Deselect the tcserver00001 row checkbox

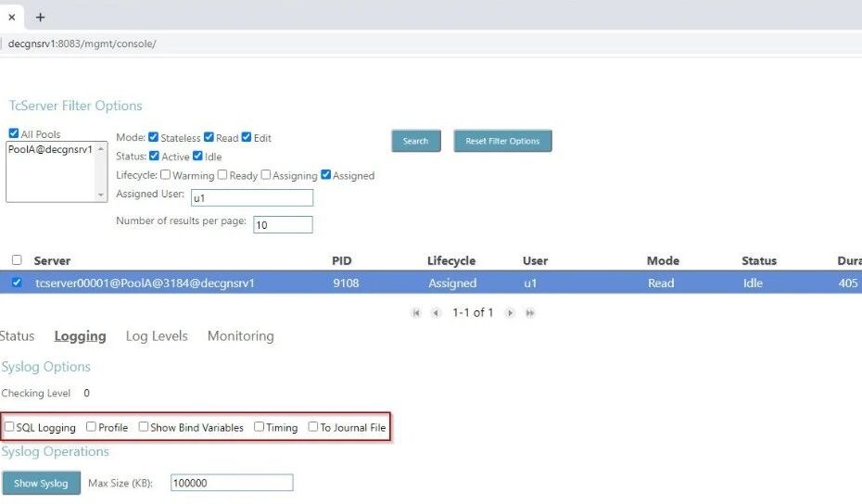[x=17, y=283]
